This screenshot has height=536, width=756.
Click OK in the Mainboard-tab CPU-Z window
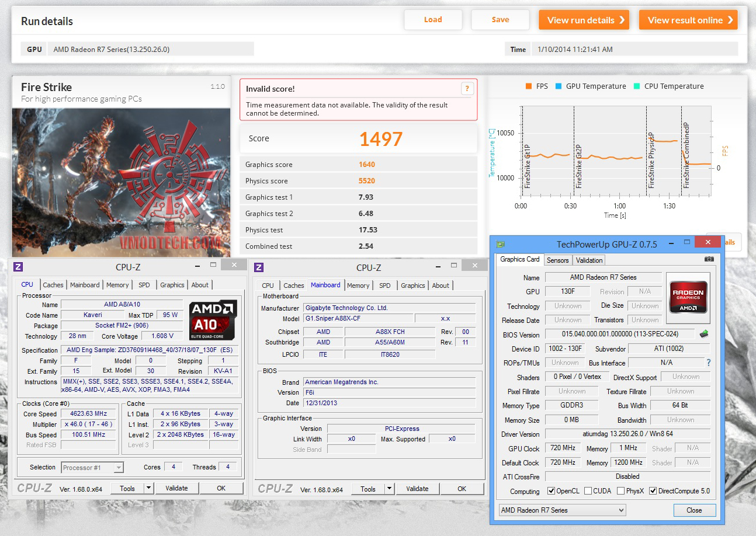(462, 489)
